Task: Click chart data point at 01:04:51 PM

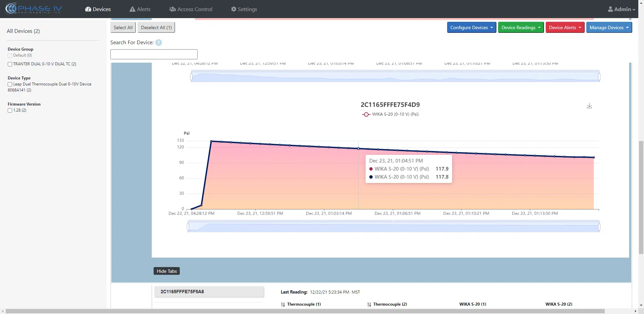Action: pos(358,148)
